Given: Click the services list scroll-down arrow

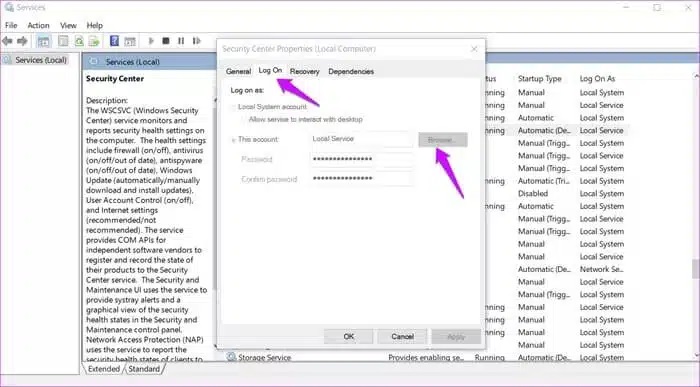Looking at the screenshot, I should (696, 356).
